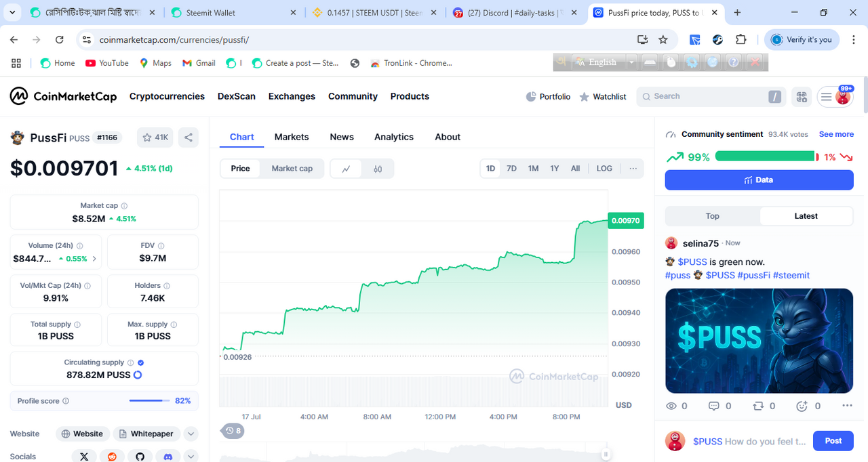Click the Market cap info icon

click(x=124, y=206)
